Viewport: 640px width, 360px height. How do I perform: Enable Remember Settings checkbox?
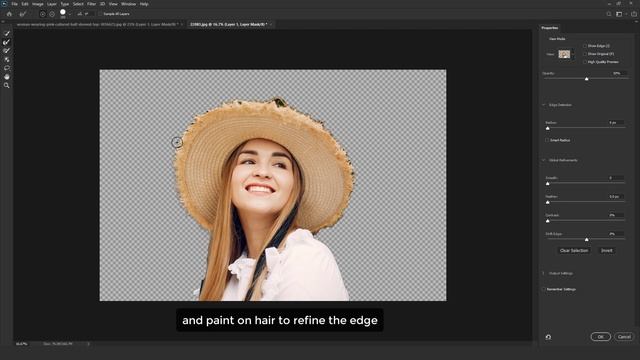(544, 289)
